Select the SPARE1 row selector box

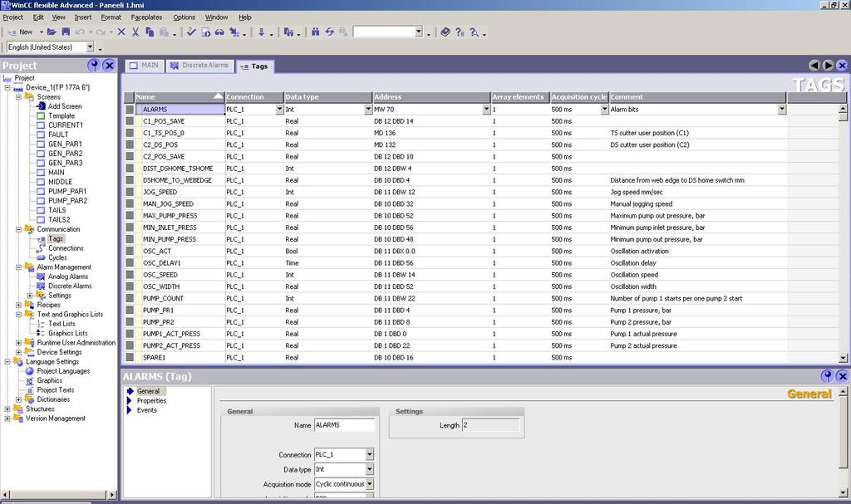click(x=130, y=358)
